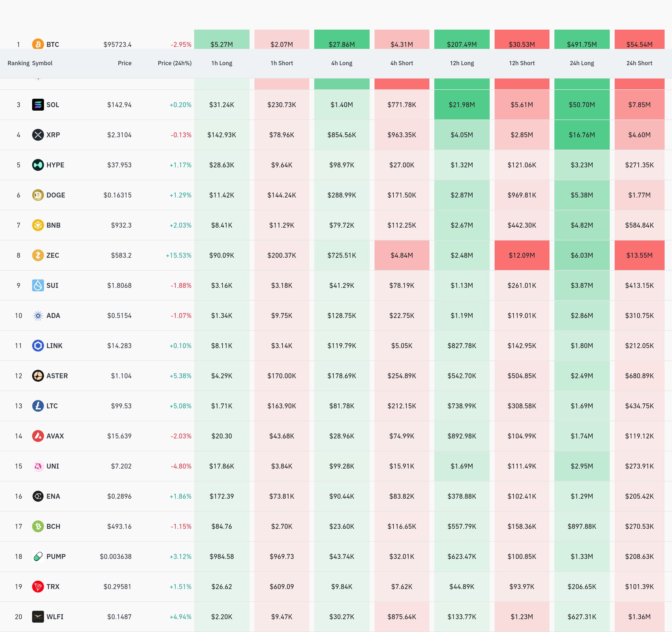The height and width of the screenshot is (632, 672).
Task: Sort by 12h Long column header
Action: [462, 63]
